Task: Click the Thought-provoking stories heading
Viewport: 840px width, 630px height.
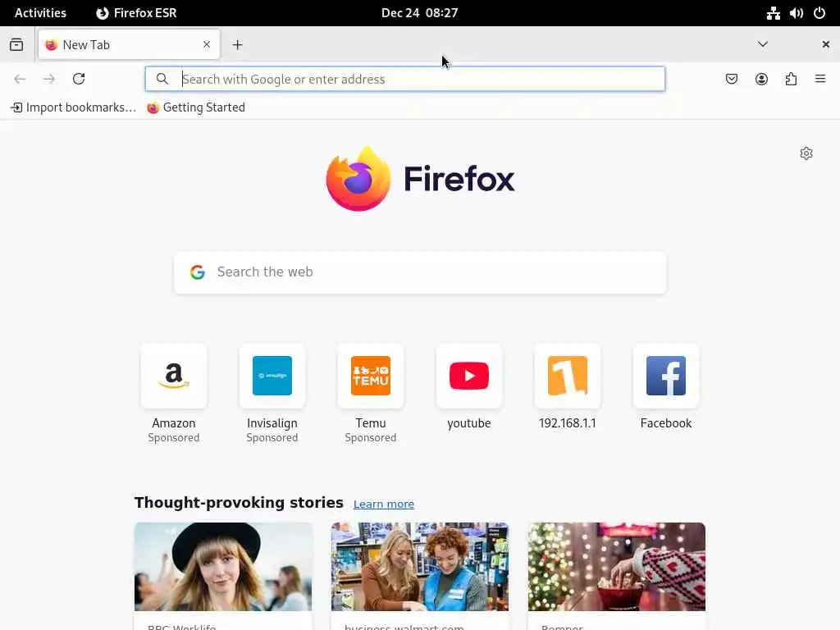Action: [x=239, y=503]
